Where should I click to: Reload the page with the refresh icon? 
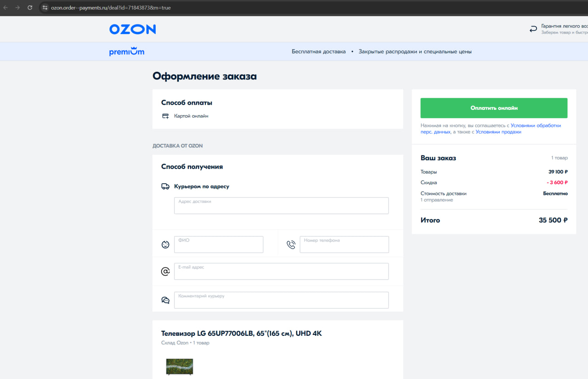tap(30, 8)
